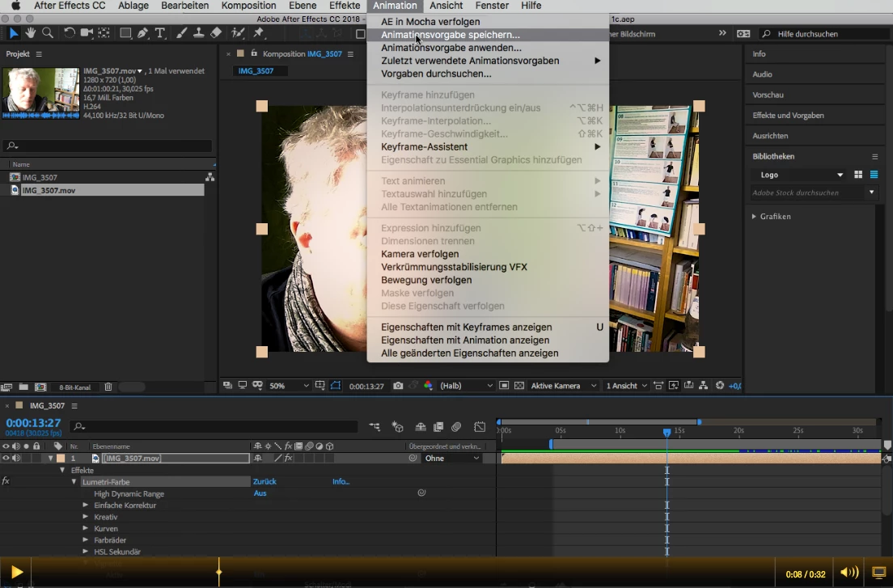Select the Rotation tool

[x=69, y=33]
